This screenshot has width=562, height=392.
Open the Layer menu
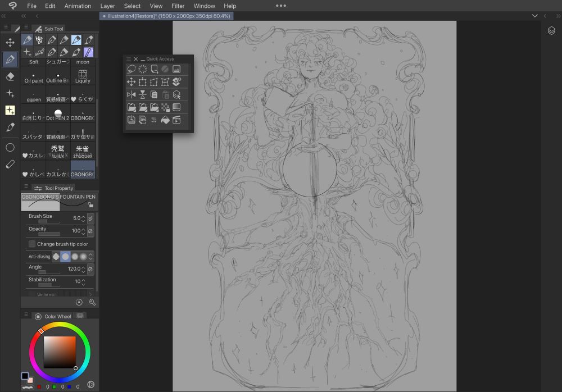click(107, 6)
